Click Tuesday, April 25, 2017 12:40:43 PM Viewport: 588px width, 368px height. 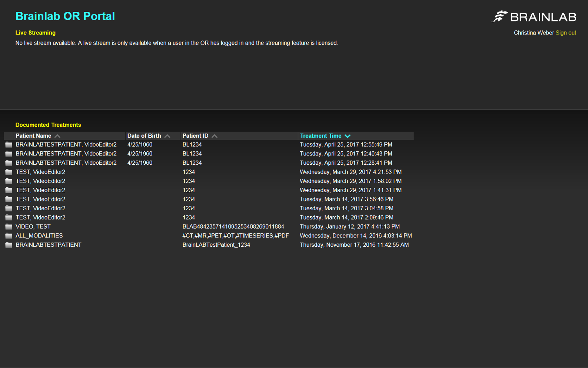[346, 154]
